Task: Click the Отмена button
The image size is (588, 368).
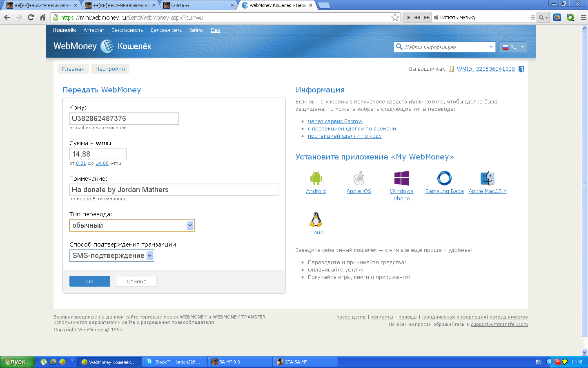Action: pyautogui.click(x=136, y=281)
